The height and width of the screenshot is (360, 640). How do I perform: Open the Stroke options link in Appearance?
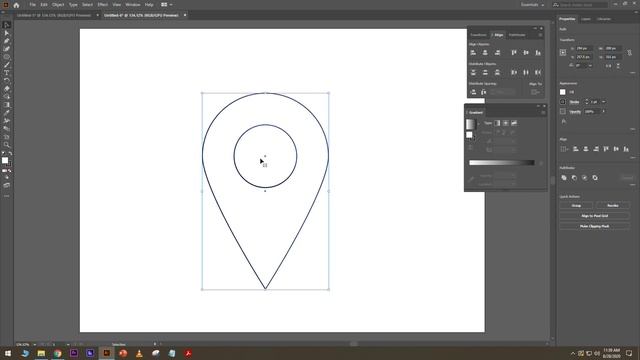pyautogui.click(x=574, y=102)
